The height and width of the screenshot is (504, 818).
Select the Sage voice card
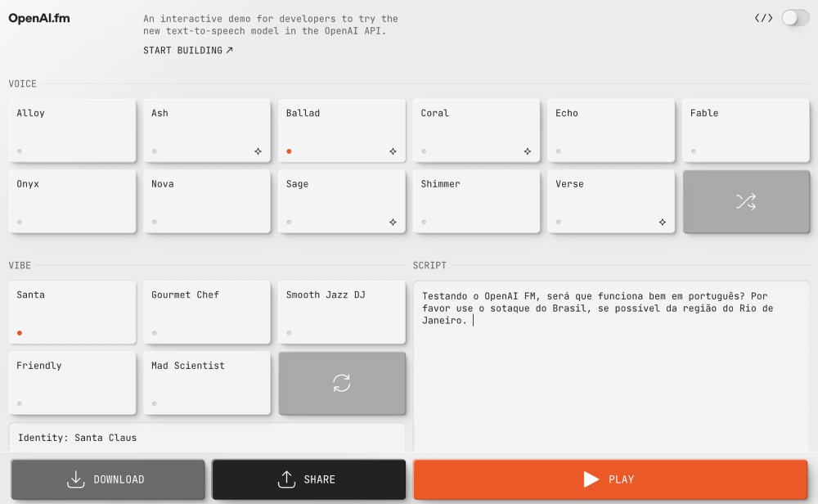342,201
